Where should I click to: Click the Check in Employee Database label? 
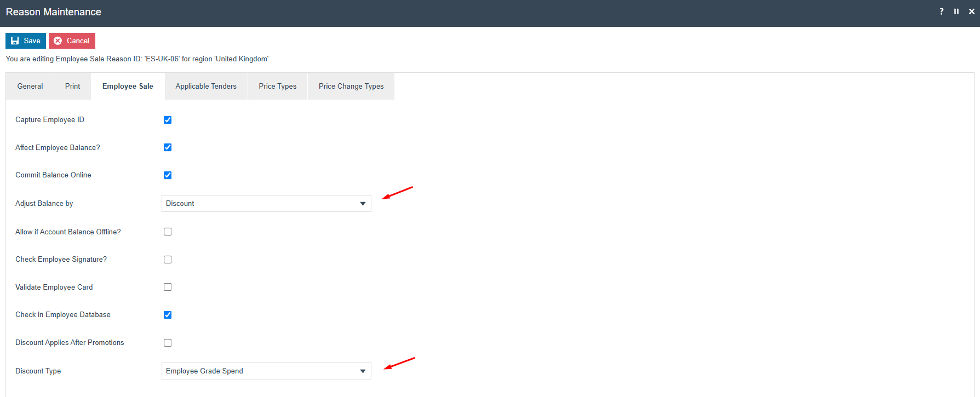(63, 314)
